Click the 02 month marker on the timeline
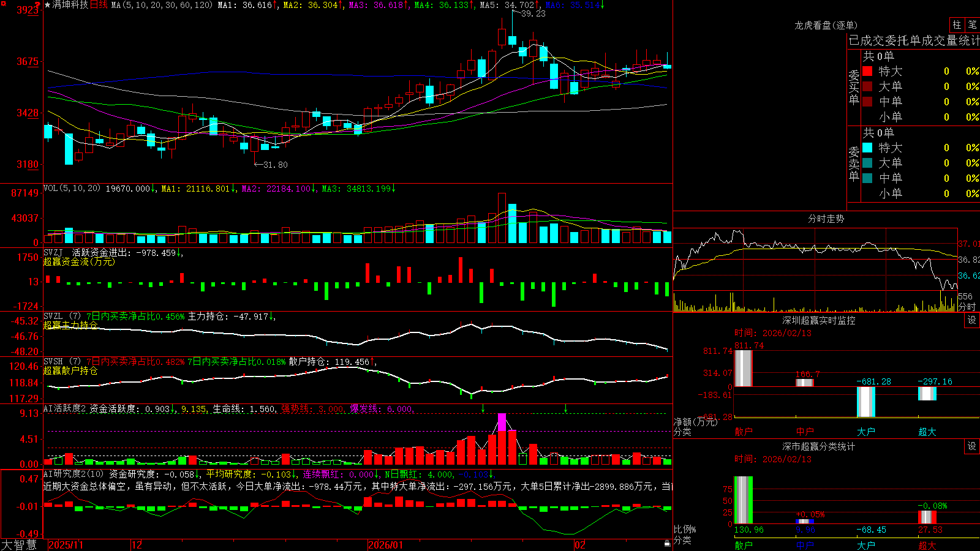 580,545
